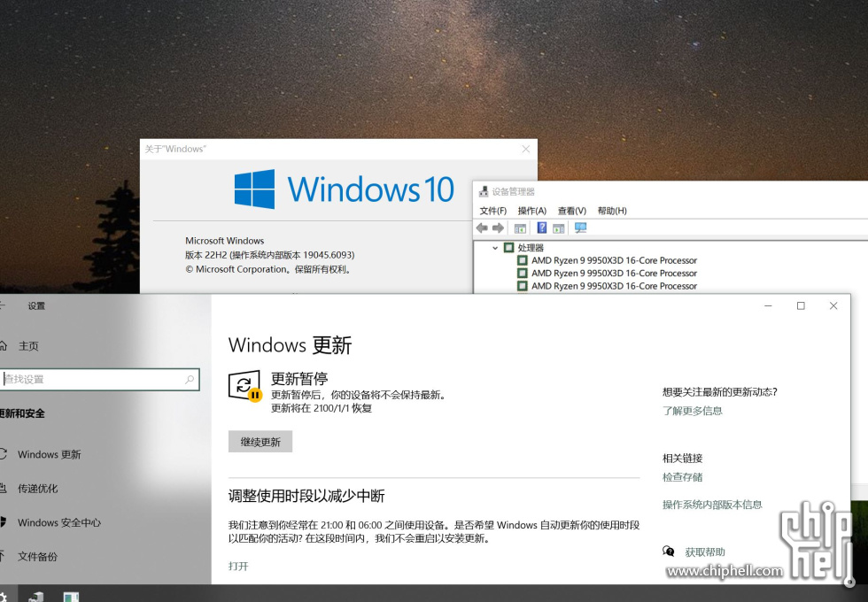Click the 相关链接 heading
868x602 pixels.
coord(683,459)
